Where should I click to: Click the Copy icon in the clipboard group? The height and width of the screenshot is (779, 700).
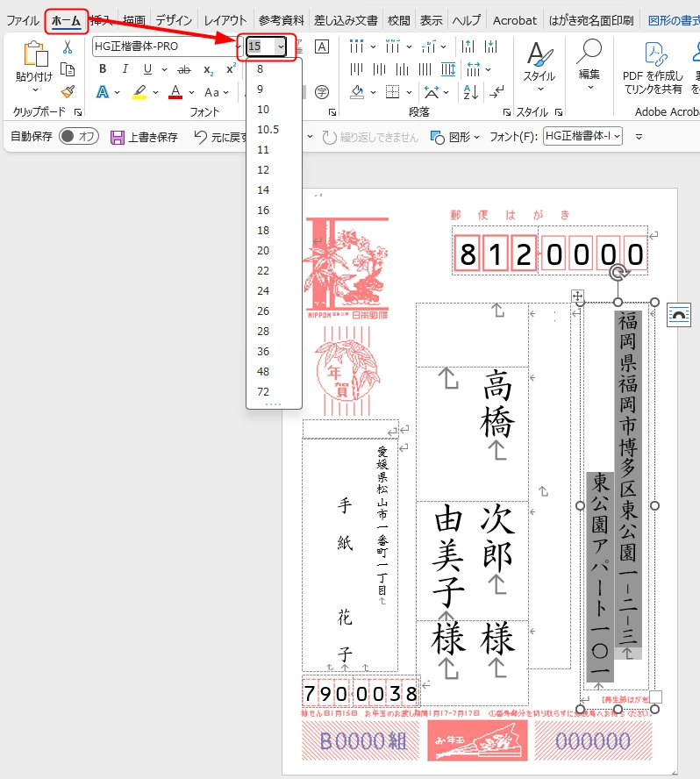(68, 69)
